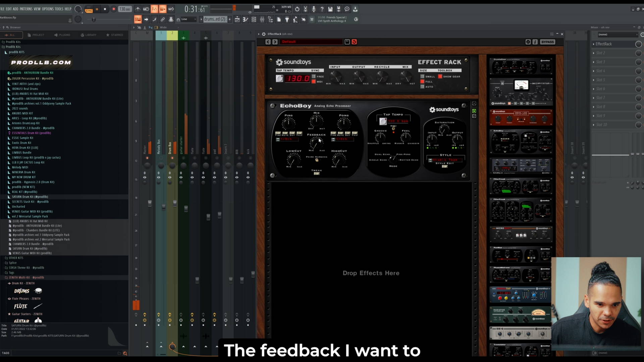
Task: Select FREE sync option on Effect Rack
Action: (314, 76)
